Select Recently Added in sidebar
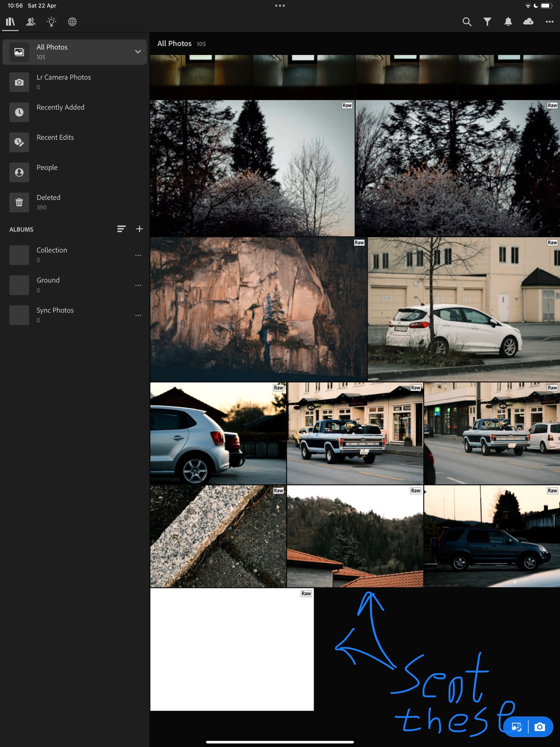Image resolution: width=560 pixels, height=747 pixels. [x=60, y=107]
